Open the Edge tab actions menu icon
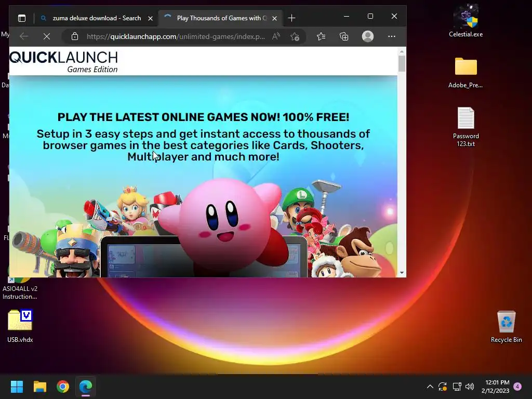Viewport: 532px width, 399px height. tap(22, 18)
